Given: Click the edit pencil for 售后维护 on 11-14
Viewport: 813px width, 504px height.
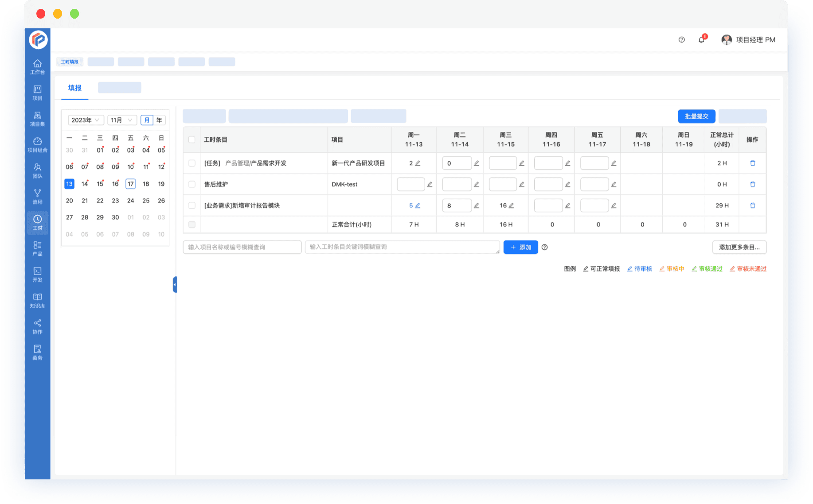Looking at the screenshot, I should click(x=477, y=184).
